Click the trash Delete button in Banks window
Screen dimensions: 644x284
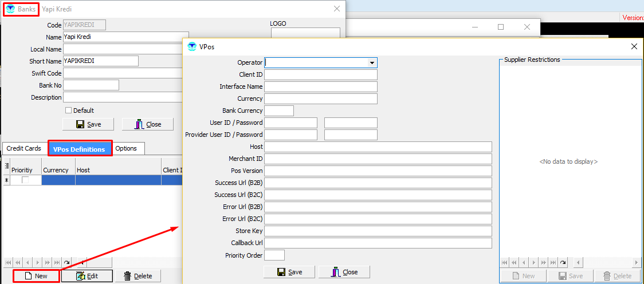(138, 275)
